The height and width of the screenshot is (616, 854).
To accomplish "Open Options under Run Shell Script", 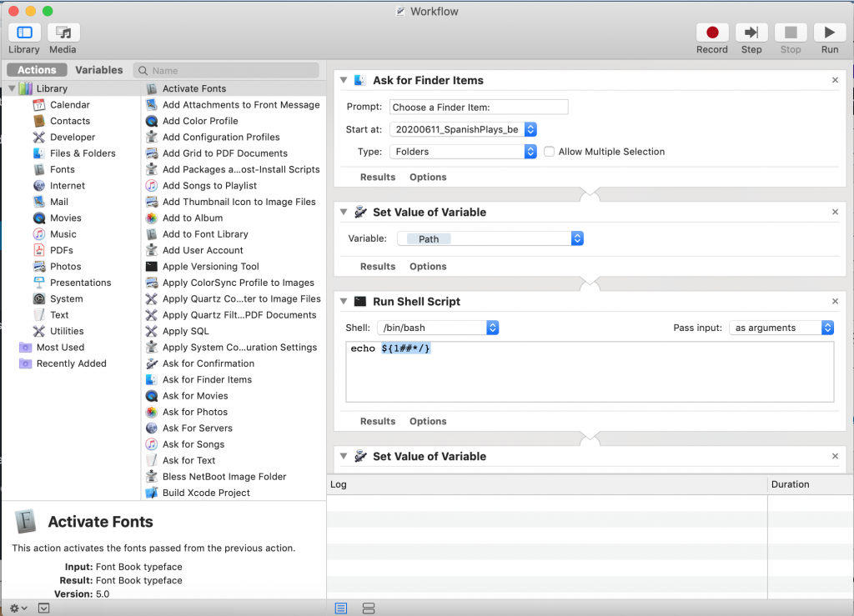I will (x=428, y=421).
